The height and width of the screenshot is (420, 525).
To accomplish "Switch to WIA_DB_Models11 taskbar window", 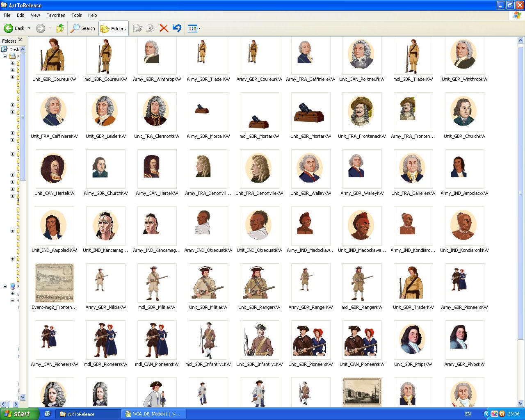I will [x=154, y=414].
